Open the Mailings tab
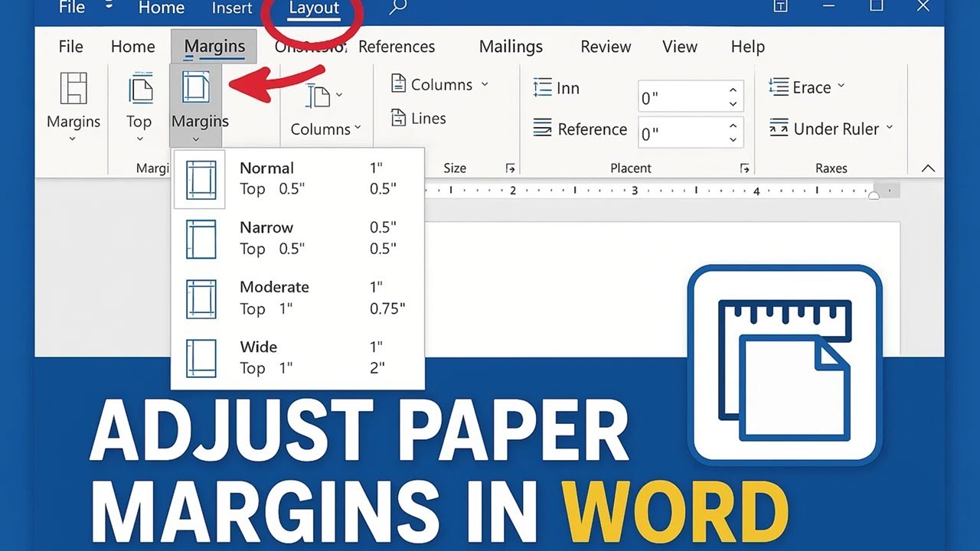 pyautogui.click(x=511, y=47)
